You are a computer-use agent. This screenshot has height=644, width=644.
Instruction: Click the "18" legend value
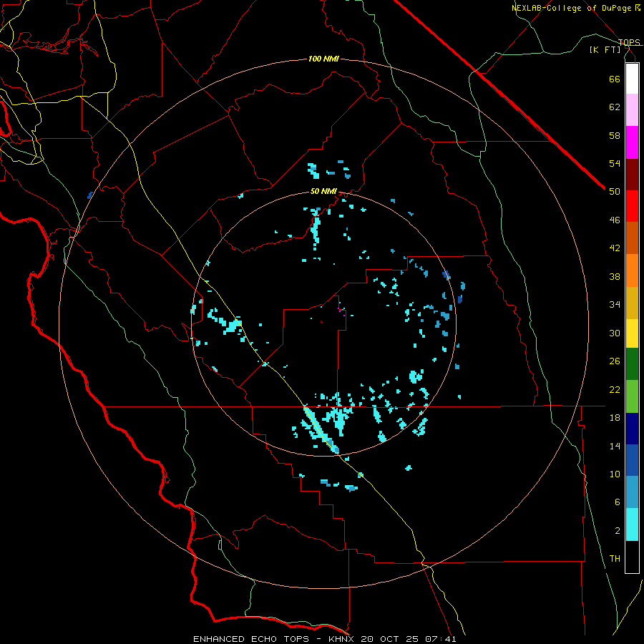pos(615,418)
